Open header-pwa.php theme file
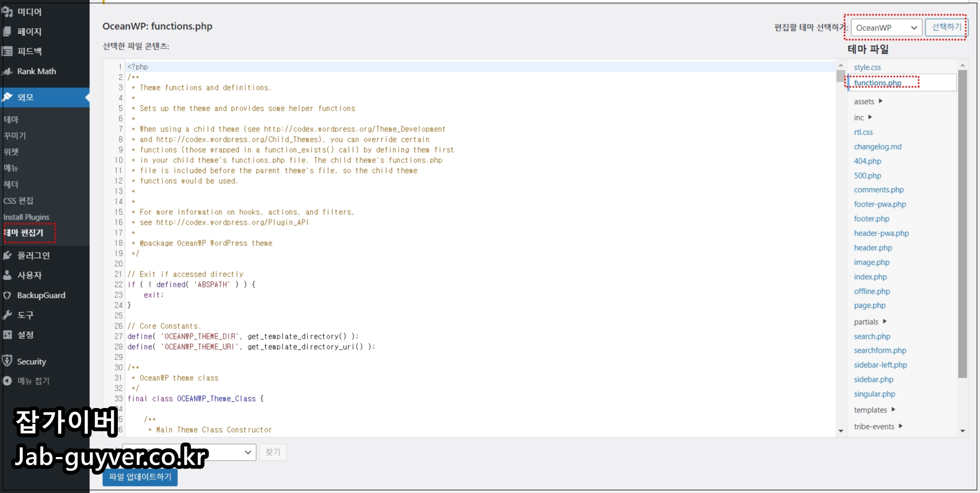The height and width of the screenshot is (493, 980). point(881,233)
